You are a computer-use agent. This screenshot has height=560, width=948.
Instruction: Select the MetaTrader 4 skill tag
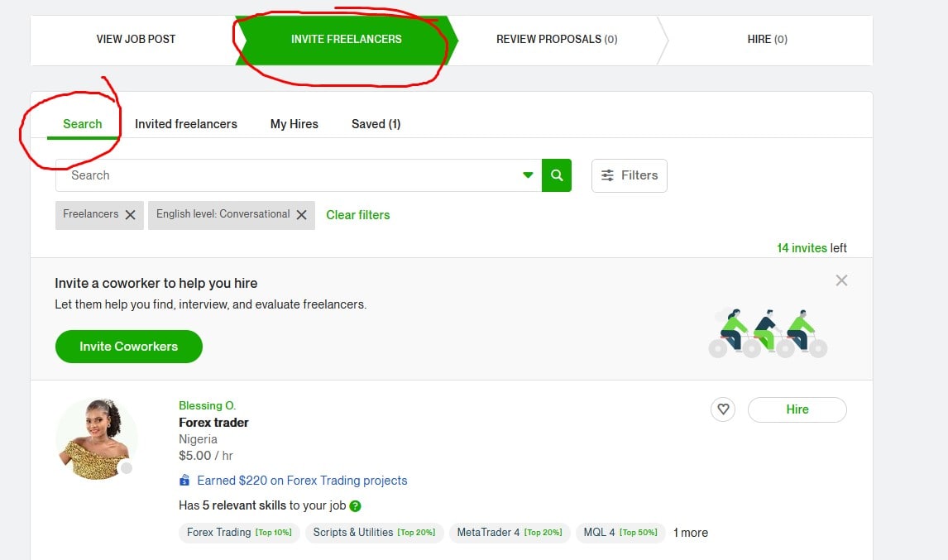(x=510, y=533)
